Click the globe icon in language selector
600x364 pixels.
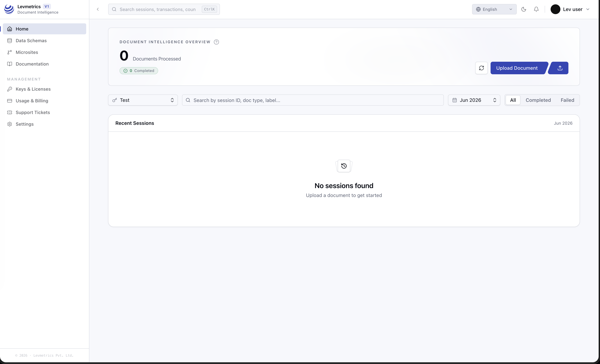click(x=478, y=9)
